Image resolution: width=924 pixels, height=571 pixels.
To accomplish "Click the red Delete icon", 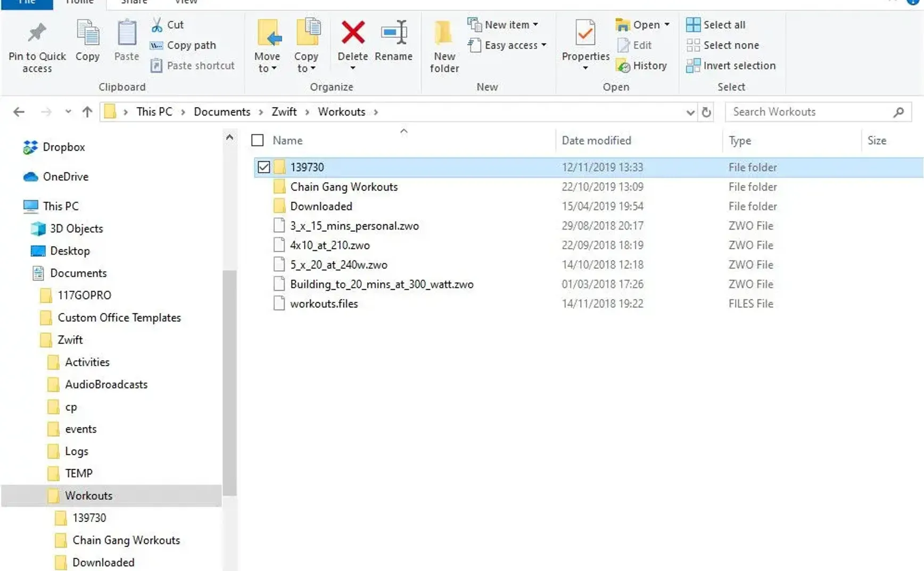I will point(353,33).
